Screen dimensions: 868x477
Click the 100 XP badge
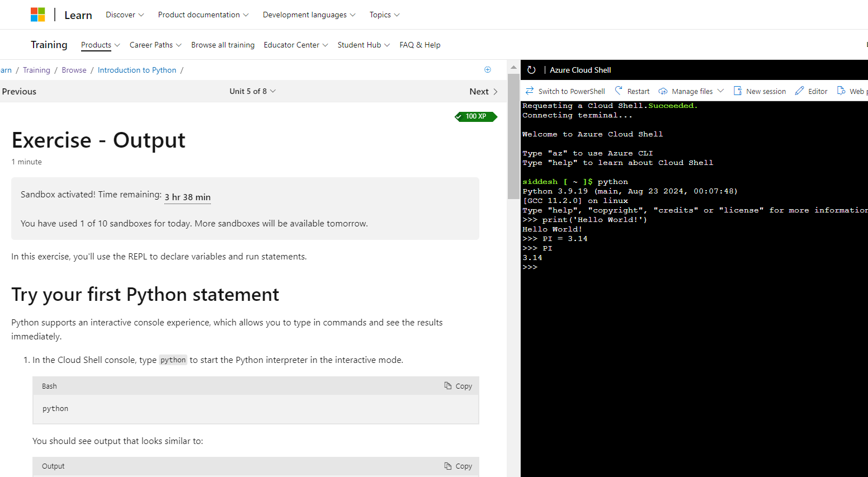pos(476,116)
